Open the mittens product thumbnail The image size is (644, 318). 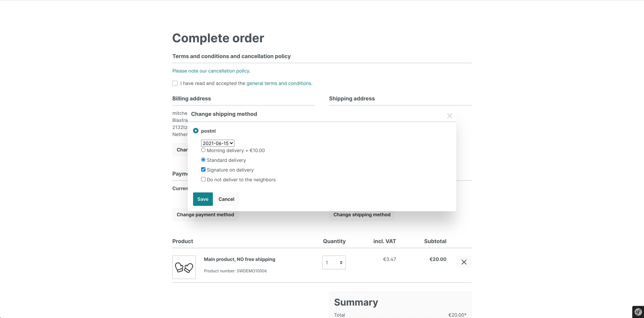(x=184, y=267)
